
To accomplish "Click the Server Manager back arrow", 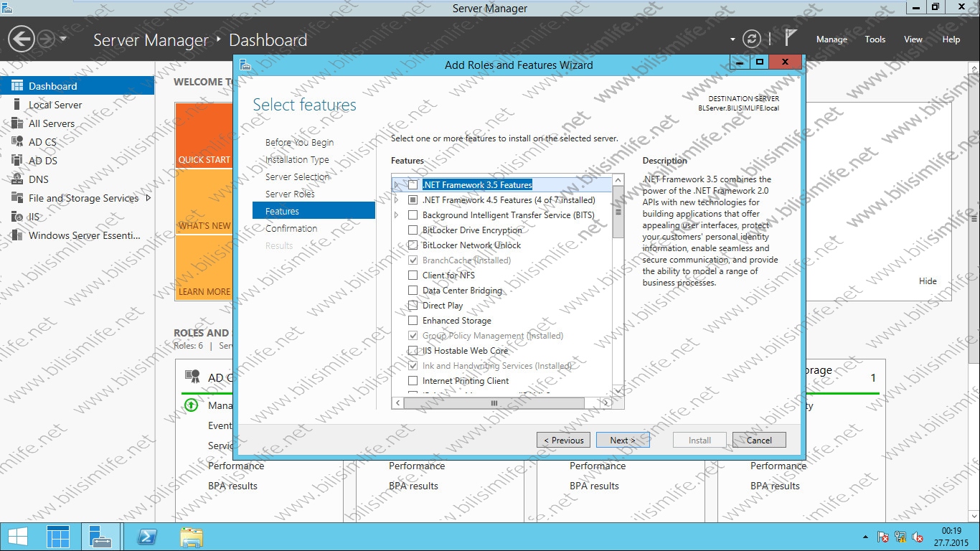I will [x=22, y=39].
